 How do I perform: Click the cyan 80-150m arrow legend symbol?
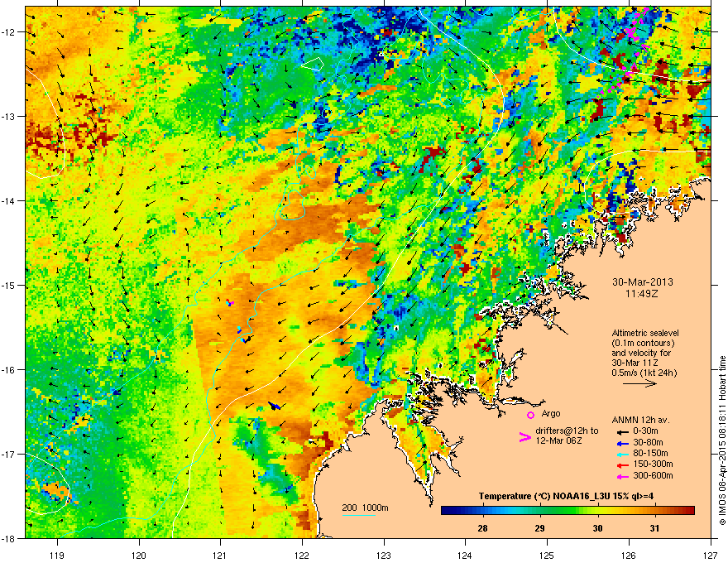click(623, 454)
